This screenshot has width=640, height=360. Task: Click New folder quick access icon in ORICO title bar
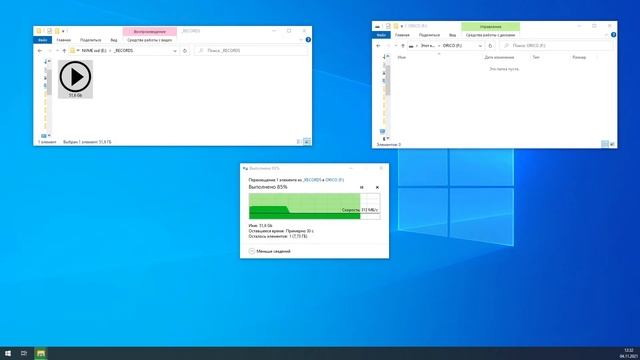(x=396, y=26)
